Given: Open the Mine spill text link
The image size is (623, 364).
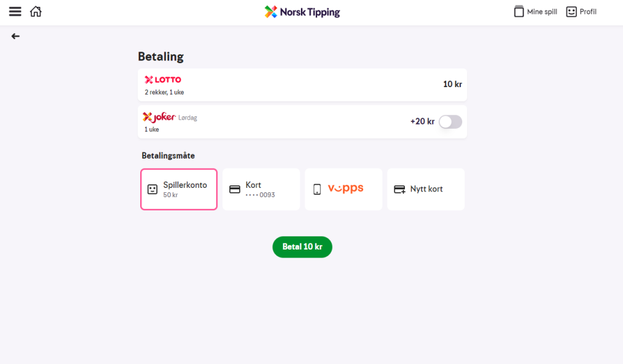Looking at the screenshot, I should pyautogui.click(x=542, y=12).
